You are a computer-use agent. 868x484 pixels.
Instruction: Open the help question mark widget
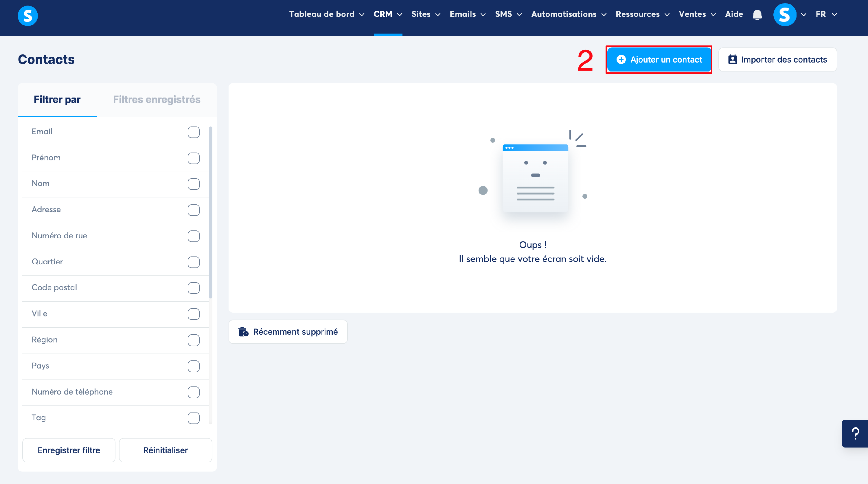point(855,433)
